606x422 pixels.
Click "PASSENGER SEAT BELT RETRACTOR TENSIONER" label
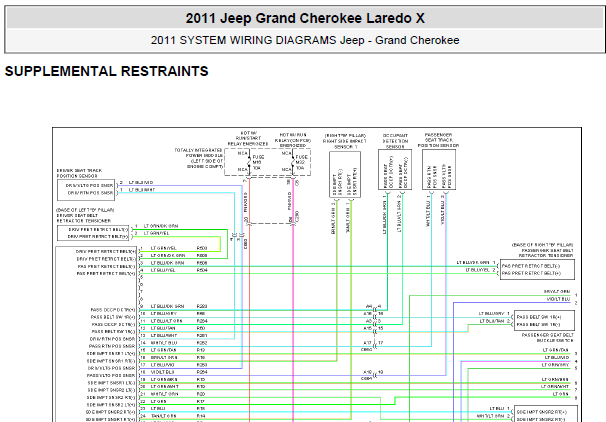tap(546, 253)
